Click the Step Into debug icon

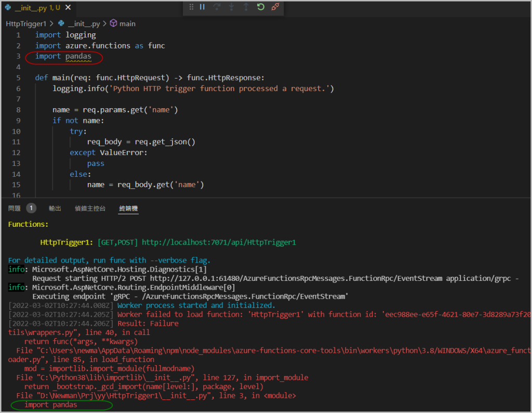pyautogui.click(x=232, y=7)
